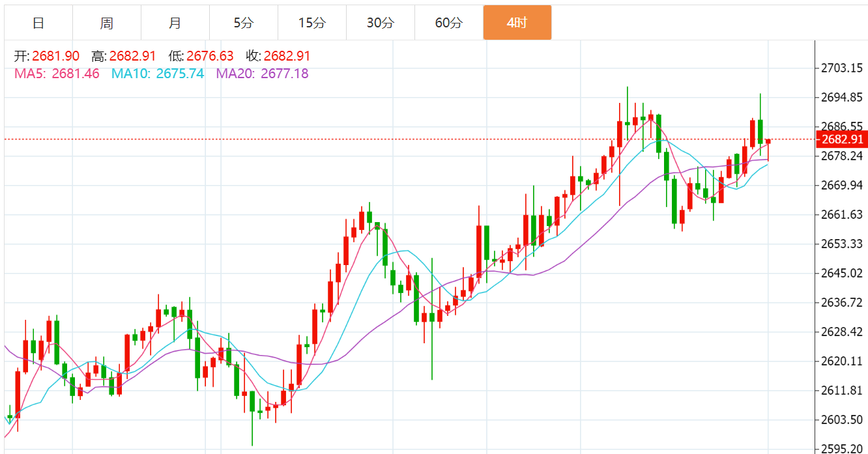868x454 pixels.
Task: Switch to the 日 daily chart tab
Action: [38, 23]
